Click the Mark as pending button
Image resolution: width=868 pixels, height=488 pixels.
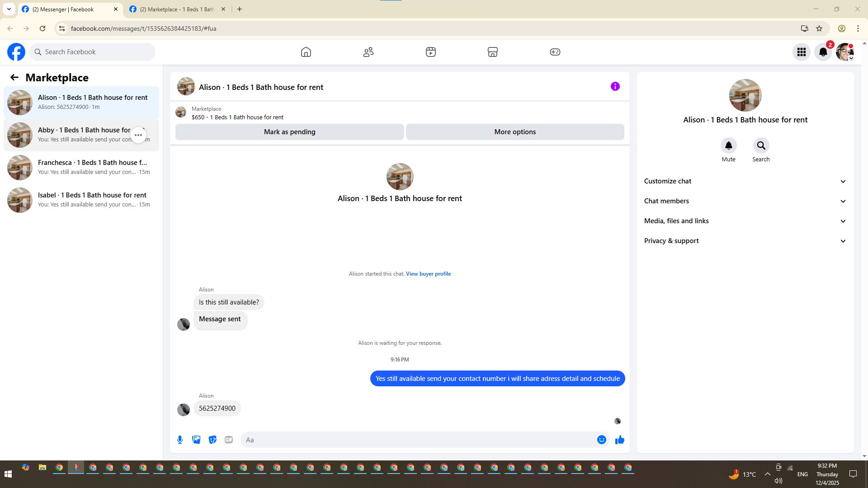click(x=289, y=132)
